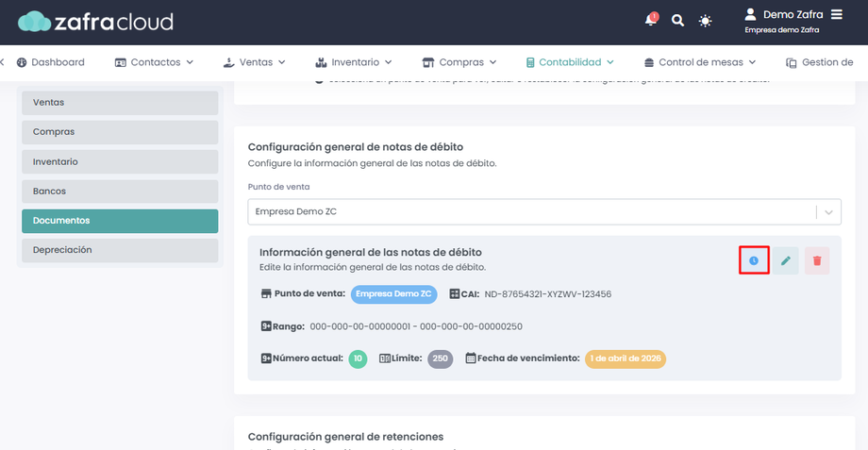The height and width of the screenshot is (450, 868).
Task: Select Documentos in the sidebar
Action: 120,221
